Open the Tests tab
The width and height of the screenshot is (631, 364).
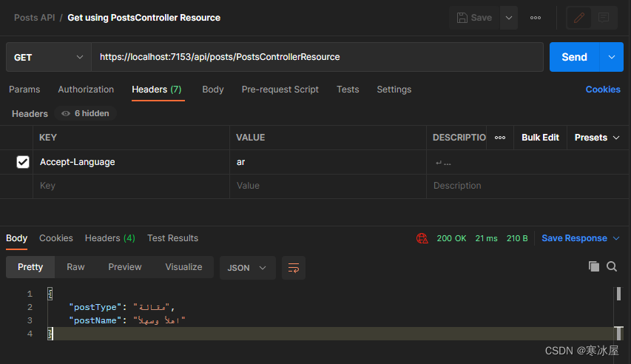click(348, 90)
